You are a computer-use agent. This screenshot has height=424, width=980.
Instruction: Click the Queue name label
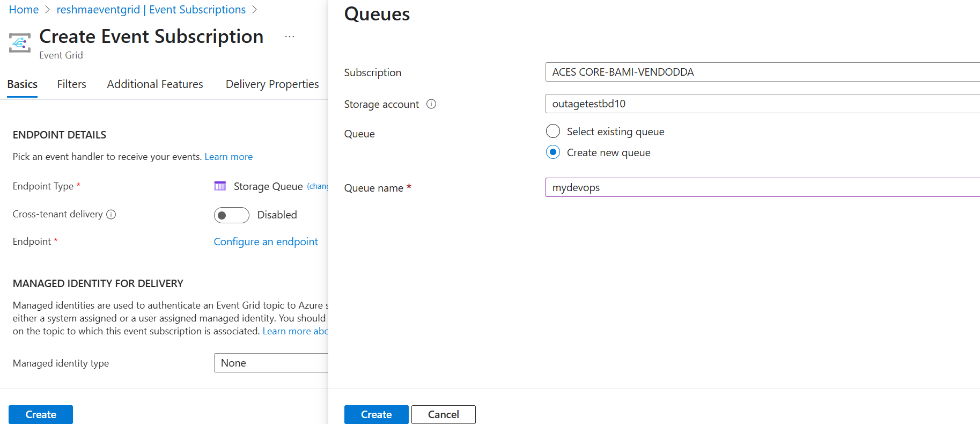[374, 188]
